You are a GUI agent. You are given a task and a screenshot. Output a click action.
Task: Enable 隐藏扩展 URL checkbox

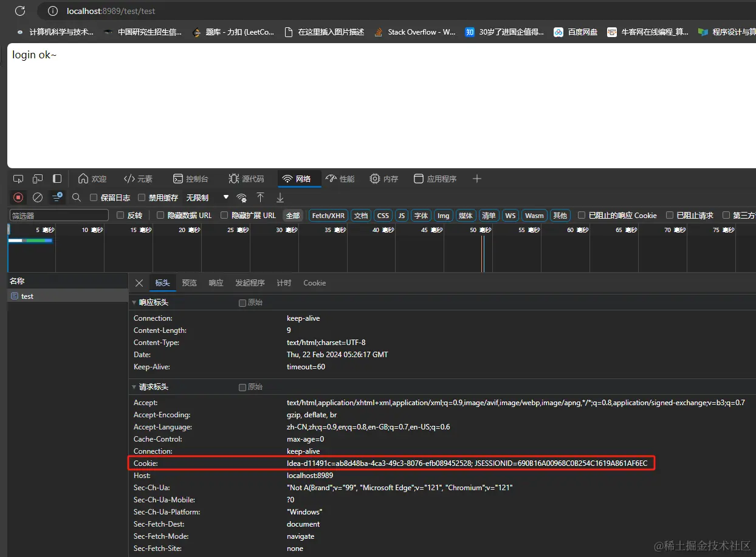click(x=224, y=215)
